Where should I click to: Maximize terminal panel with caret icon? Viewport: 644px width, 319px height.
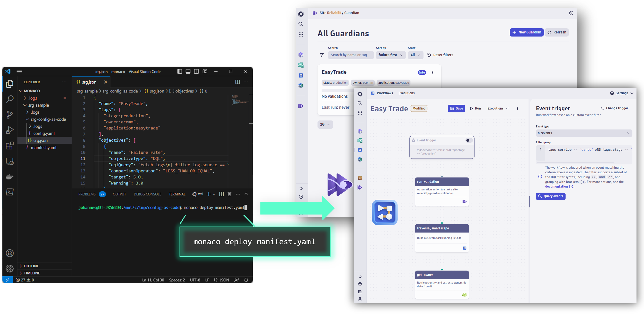[246, 194]
